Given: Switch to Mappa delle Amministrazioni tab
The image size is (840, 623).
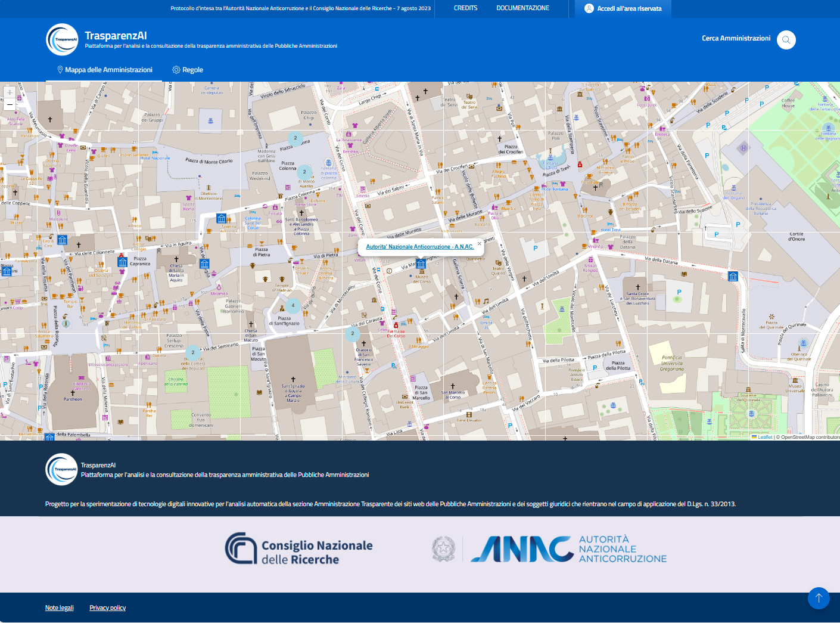Looking at the screenshot, I should click(x=104, y=70).
